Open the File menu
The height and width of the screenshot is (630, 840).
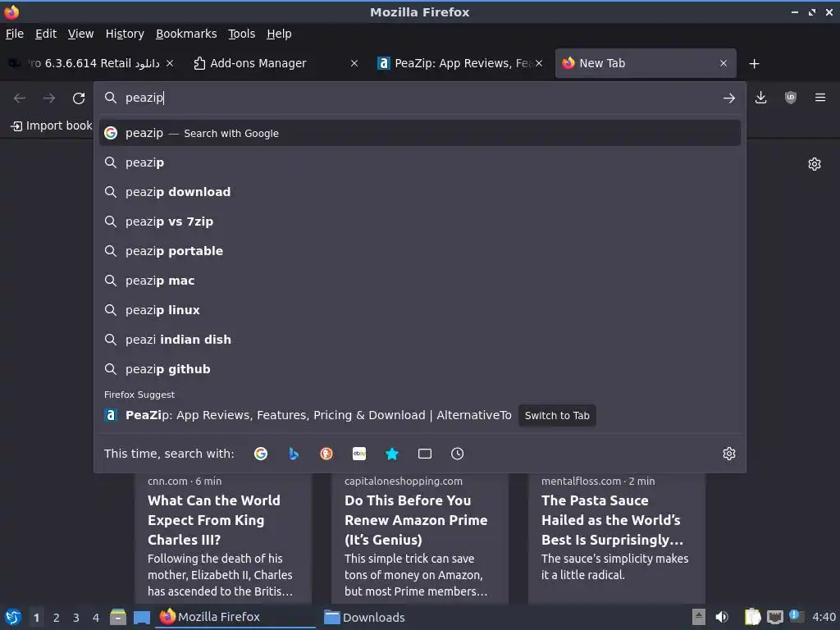coord(15,34)
